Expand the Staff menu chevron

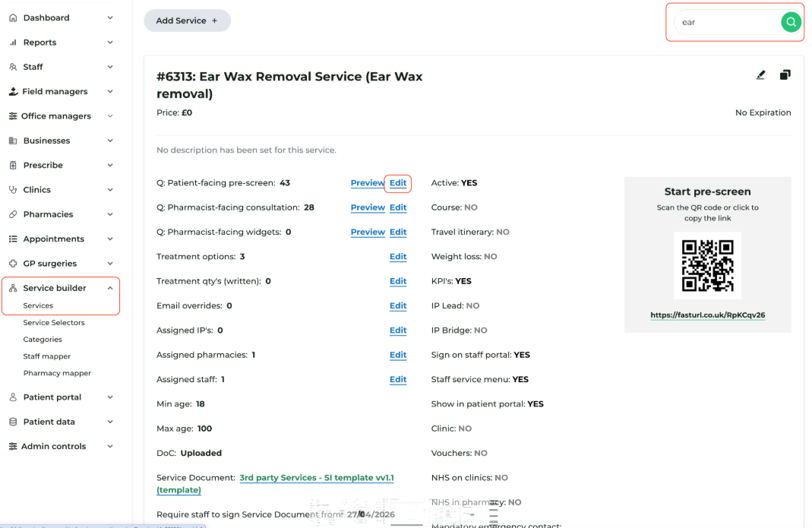(x=110, y=67)
